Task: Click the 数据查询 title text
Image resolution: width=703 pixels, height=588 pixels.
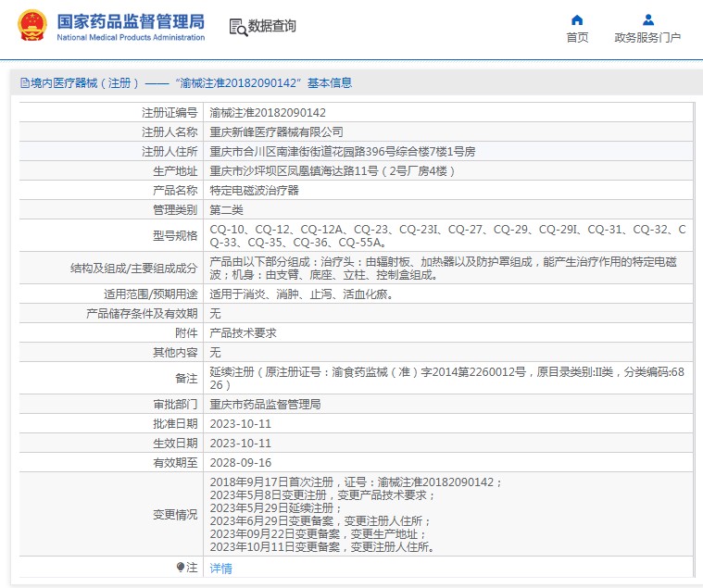Action: pos(272,27)
